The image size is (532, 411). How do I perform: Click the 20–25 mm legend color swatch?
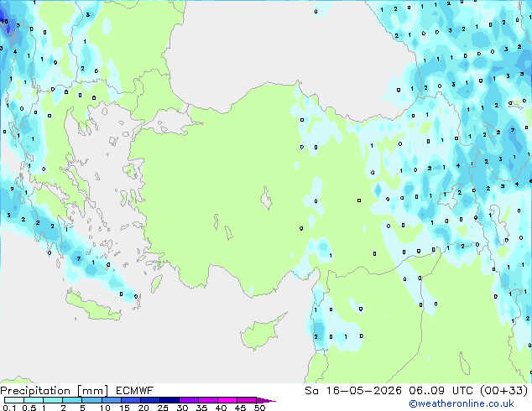pyautogui.click(x=150, y=400)
